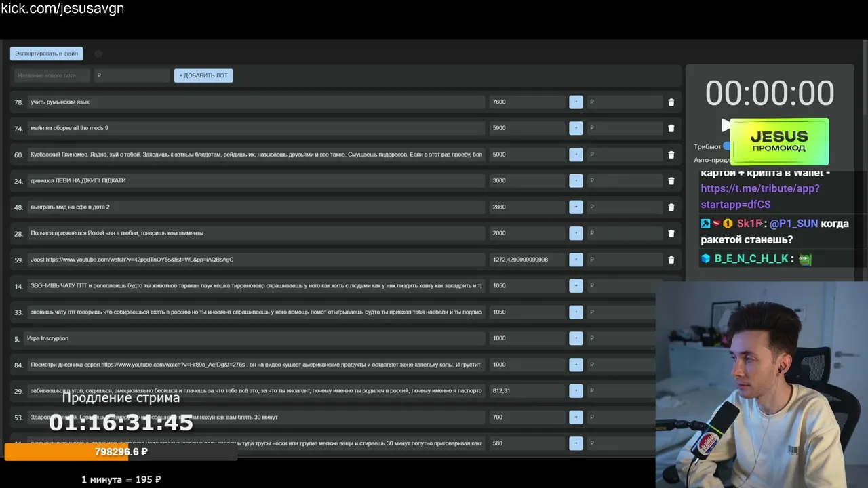Edit the price field showing 1272,4299999999998
The image size is (868, 488).
click(527, 260)
